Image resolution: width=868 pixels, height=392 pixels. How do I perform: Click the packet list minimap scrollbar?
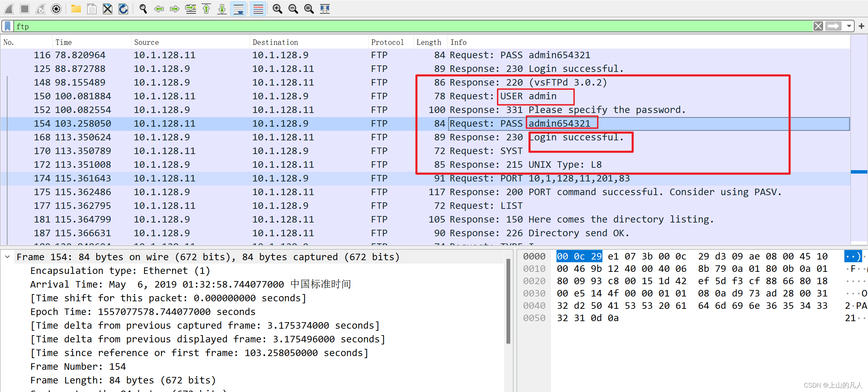pos(859,140)
